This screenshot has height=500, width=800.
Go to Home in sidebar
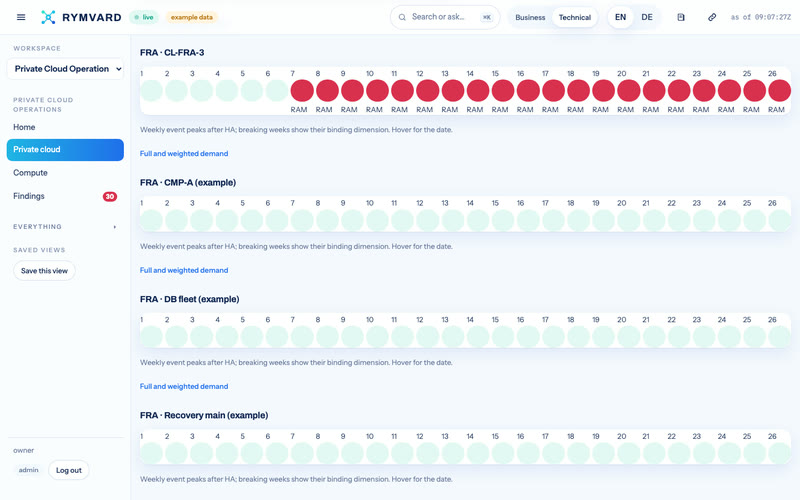pos(65,127)
